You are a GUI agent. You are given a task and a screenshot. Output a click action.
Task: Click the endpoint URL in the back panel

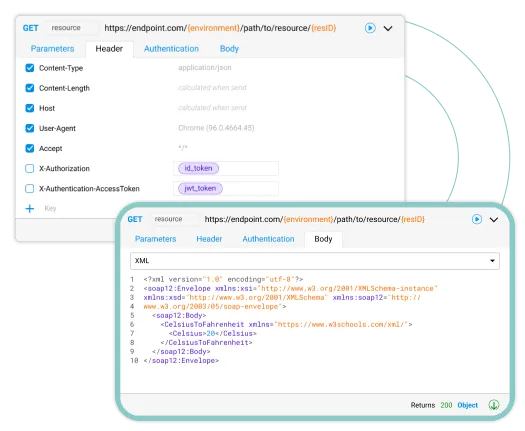pos(220,28)
